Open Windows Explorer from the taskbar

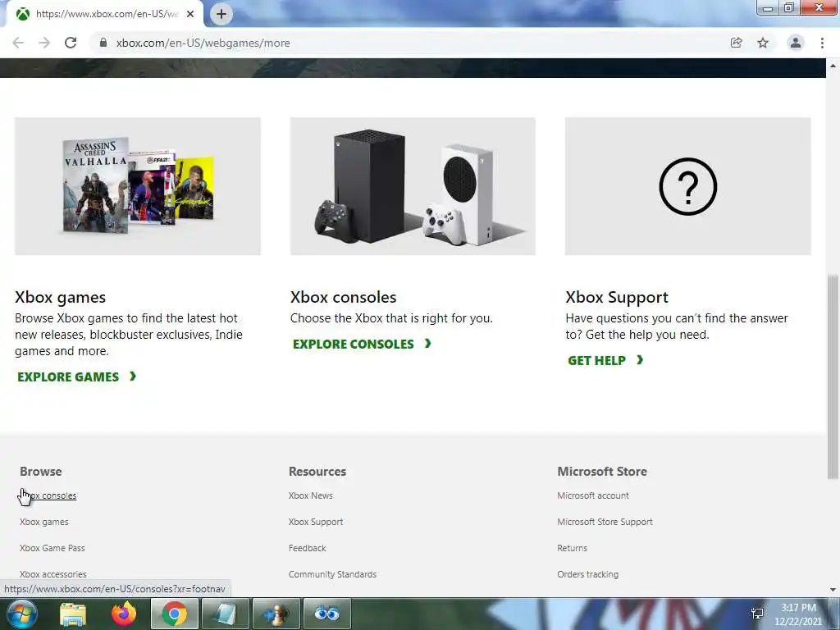click(73, 614)
